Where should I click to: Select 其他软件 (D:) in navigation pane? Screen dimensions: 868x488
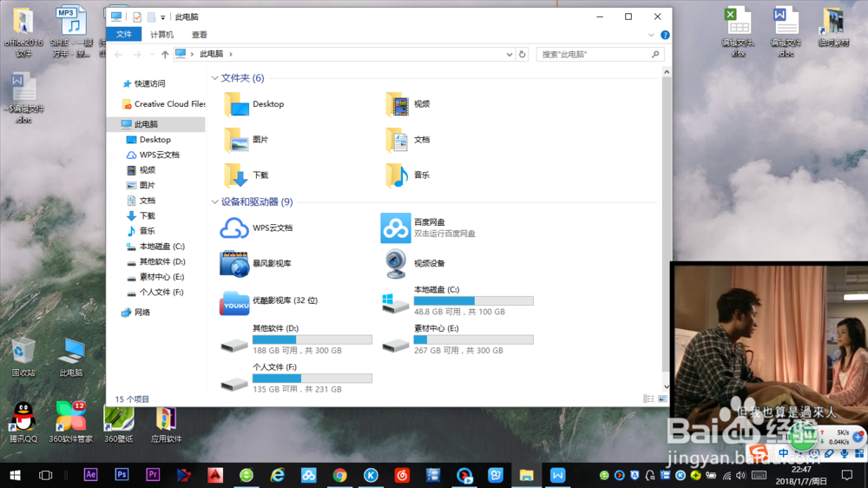[x=155, y=261]
